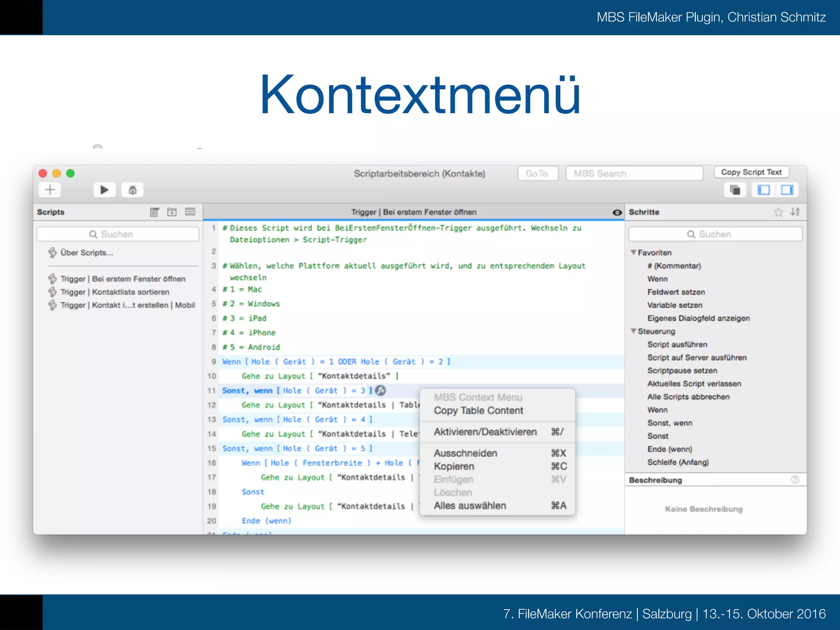Select Eigenes Dialogfeld anzeigen step
Screen dimensions: 840x630
(x=698, y=318)
